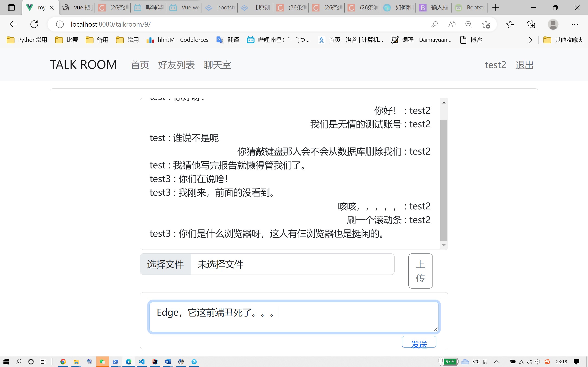Click the chat window scrollbar down arrow

444,245
